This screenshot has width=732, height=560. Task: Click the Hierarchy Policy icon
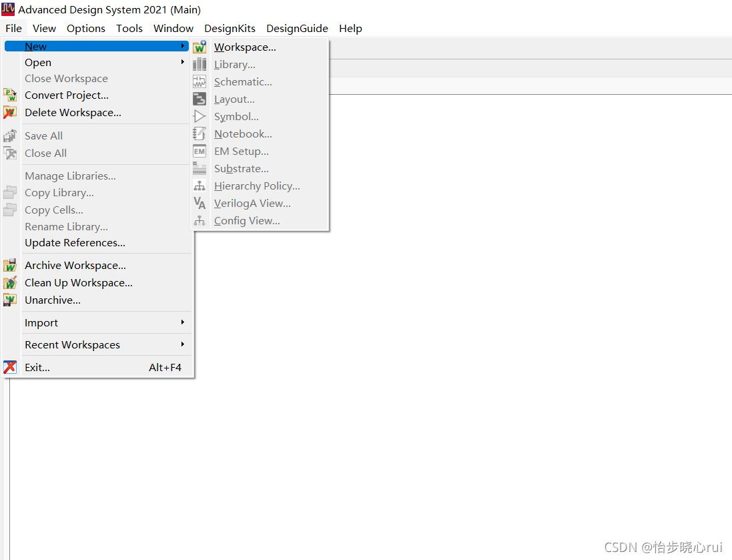pos(200,186)
